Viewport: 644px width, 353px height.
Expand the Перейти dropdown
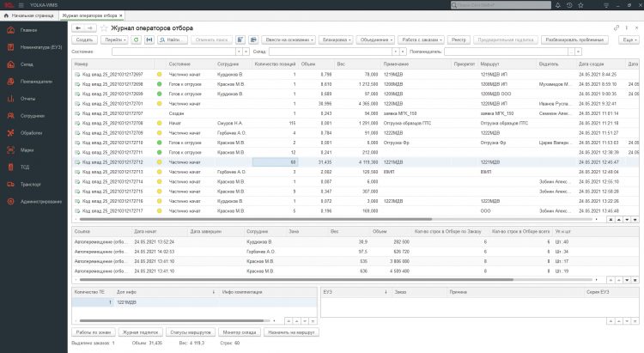point(112,40)
